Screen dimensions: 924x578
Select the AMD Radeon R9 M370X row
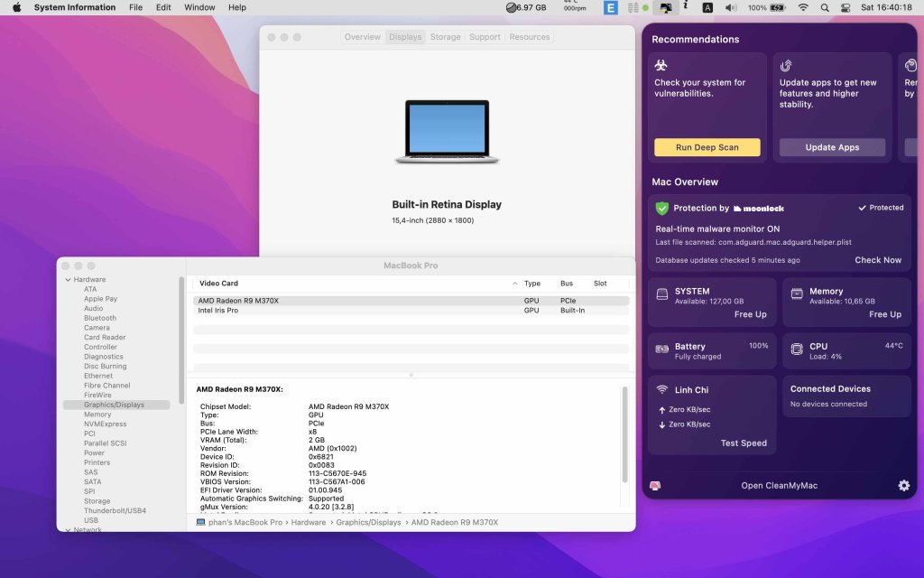(x=411, y=301)
